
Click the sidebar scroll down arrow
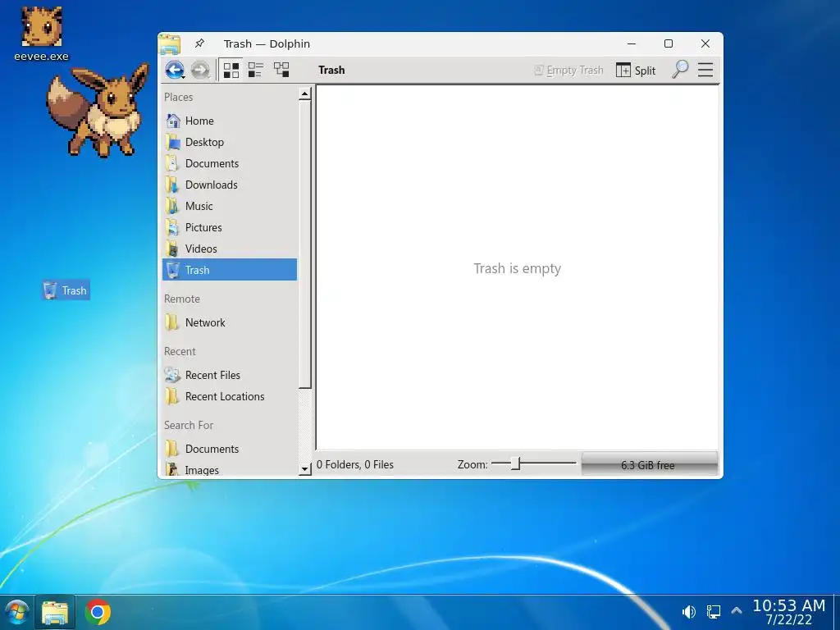pos(305,469)
